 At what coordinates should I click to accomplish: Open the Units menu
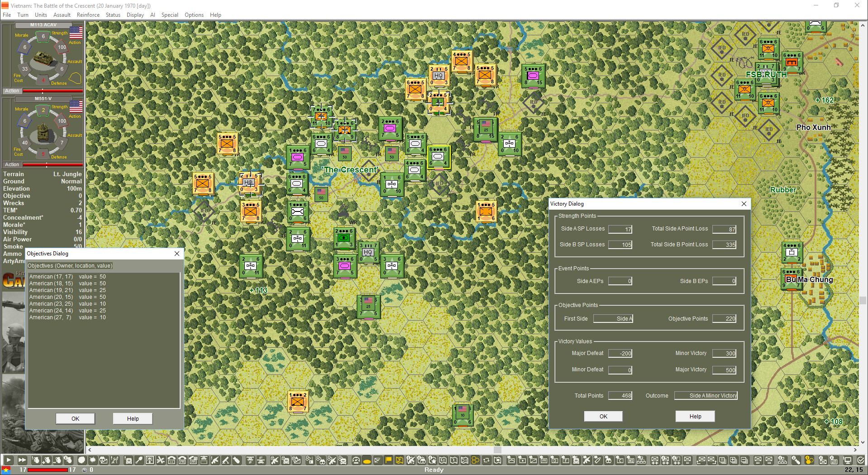41,15
